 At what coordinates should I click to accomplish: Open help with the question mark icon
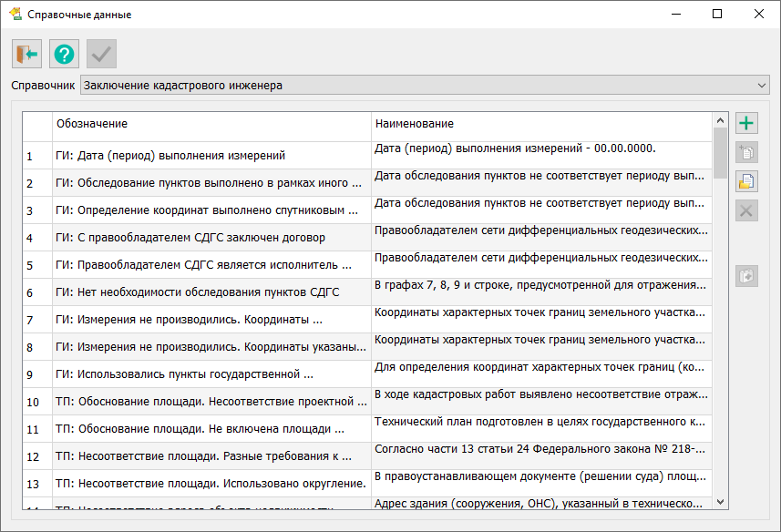[x=64, y=55]
